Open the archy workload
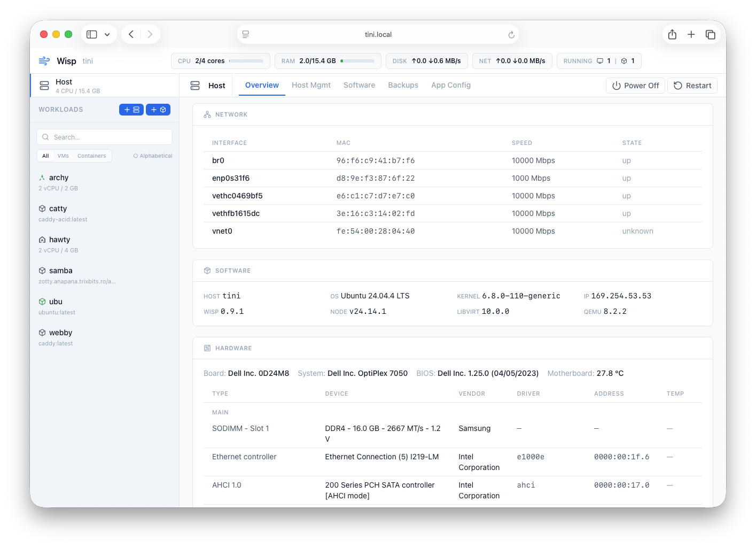 click(x=105, y=182)
